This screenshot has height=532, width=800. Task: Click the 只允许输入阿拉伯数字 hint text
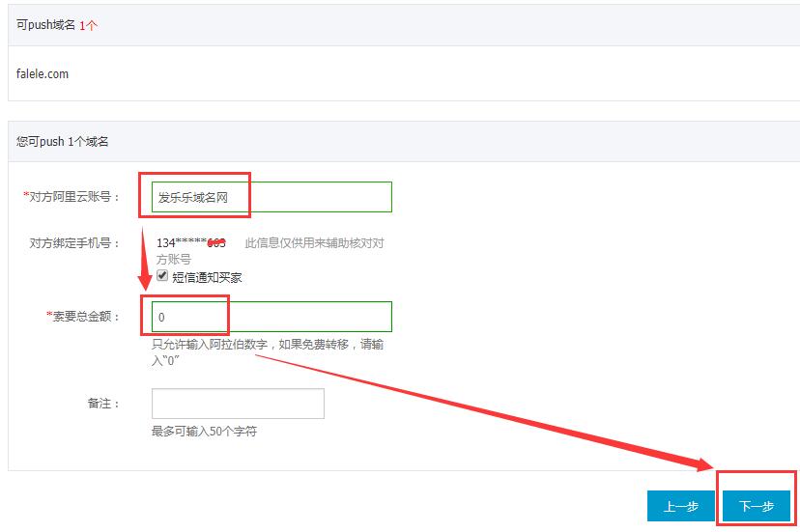point(268,345)
